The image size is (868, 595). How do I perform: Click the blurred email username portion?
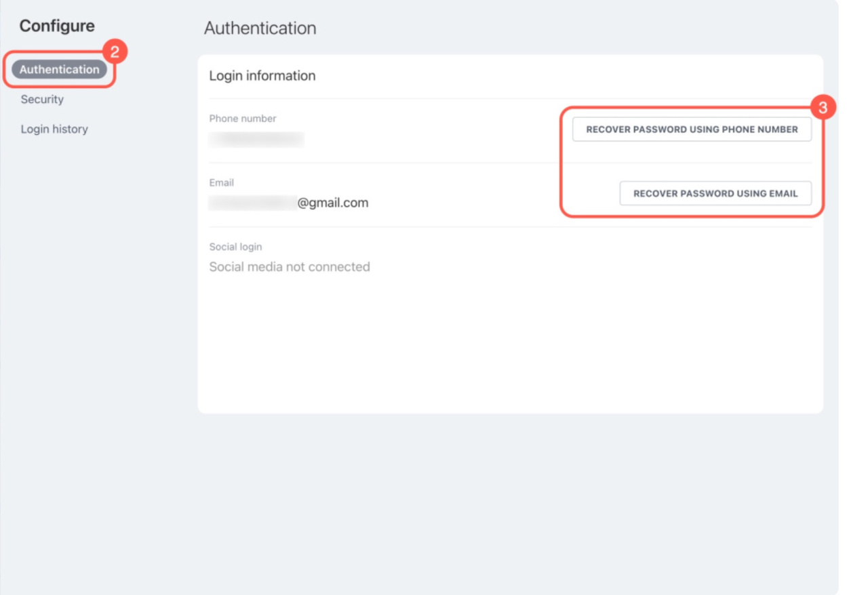coord(252,203)
